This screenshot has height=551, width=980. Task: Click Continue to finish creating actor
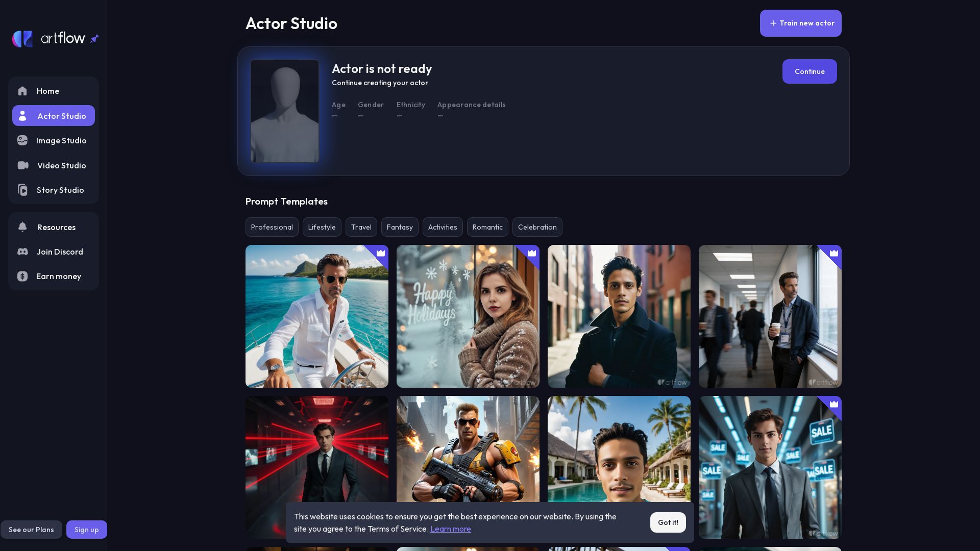point(809,71)
